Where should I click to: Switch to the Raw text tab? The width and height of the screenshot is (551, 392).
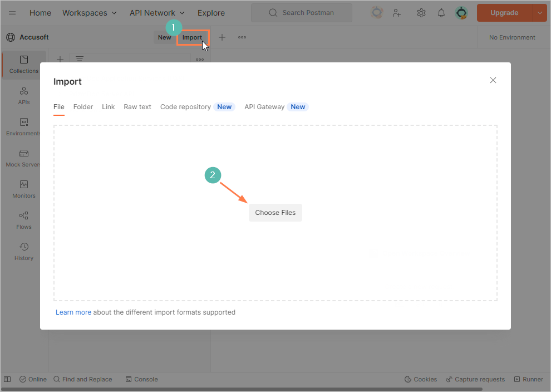pyautogui.click(x=137, y=107)
